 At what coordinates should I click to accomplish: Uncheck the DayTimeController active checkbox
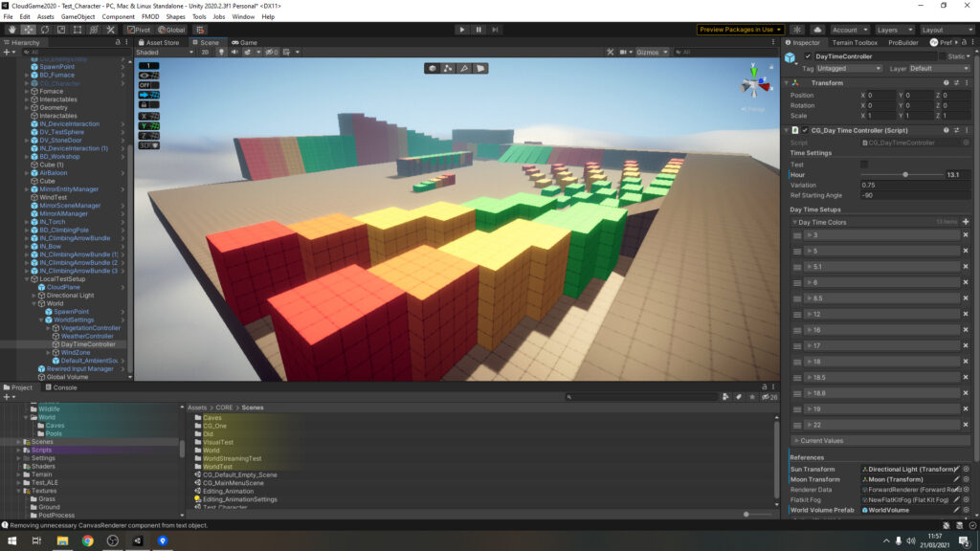click(808, 56)
